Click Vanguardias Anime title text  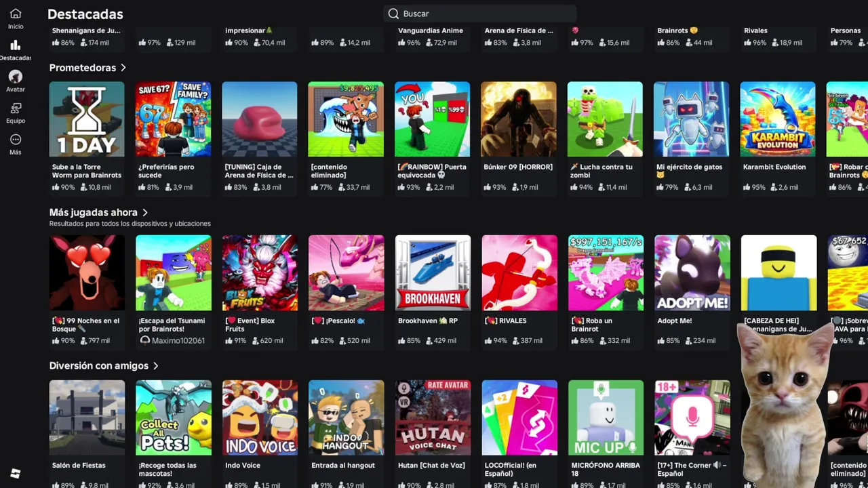tap(431, 30)
